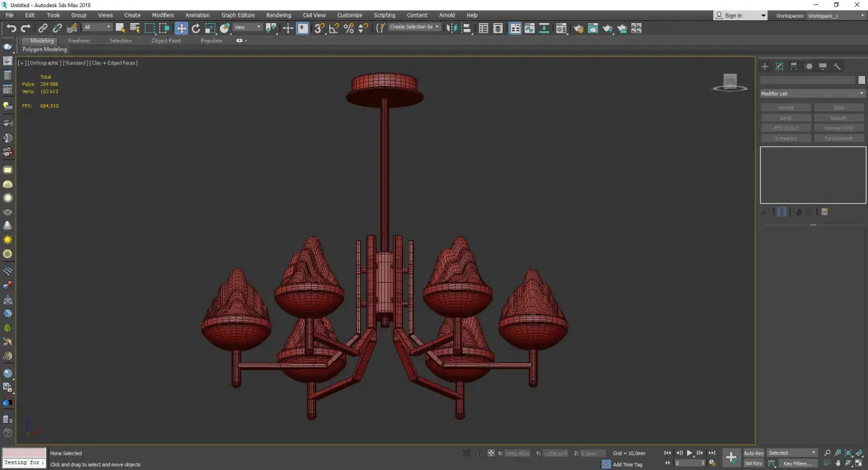Viewport: 868px width, 470px height.
Task: Toggle the Selection Lock padlock icon
Action: [479, 453]
